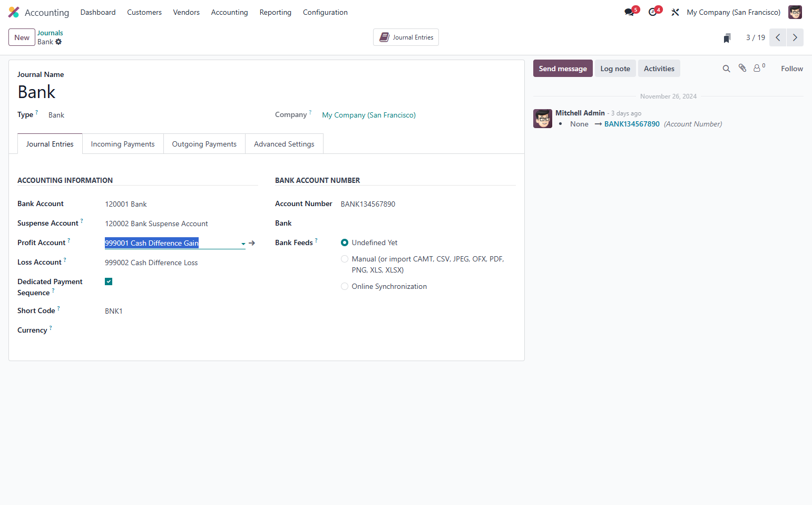Image resolution: width=812 pixels, height=505 pixels.
Task: Open the Customers menu
Action: (x=144, y=12)
